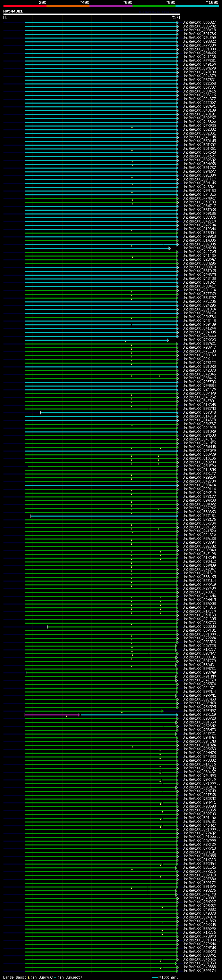Screen dimensions: 222x980
Task: Select the UniRef100_Q43189 label
Action: [199, 111]
